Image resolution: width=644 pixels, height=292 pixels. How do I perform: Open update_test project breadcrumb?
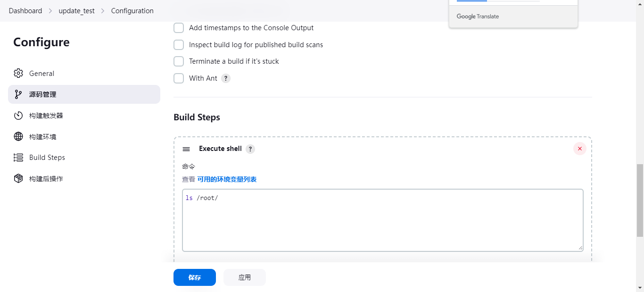click(x=76, y=11)
